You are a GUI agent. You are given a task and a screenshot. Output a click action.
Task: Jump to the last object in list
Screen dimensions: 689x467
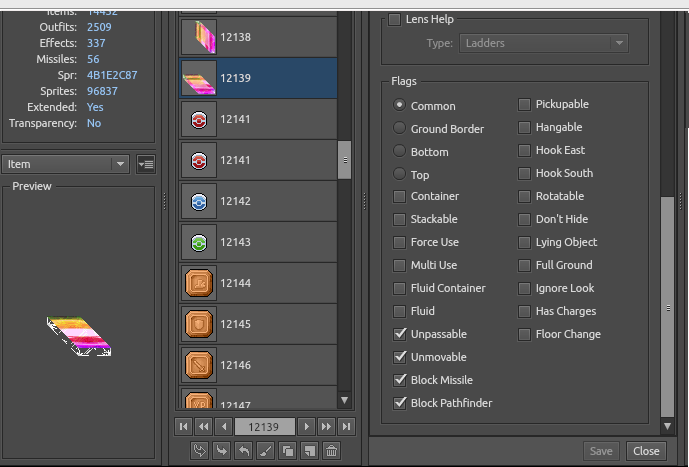347,427
